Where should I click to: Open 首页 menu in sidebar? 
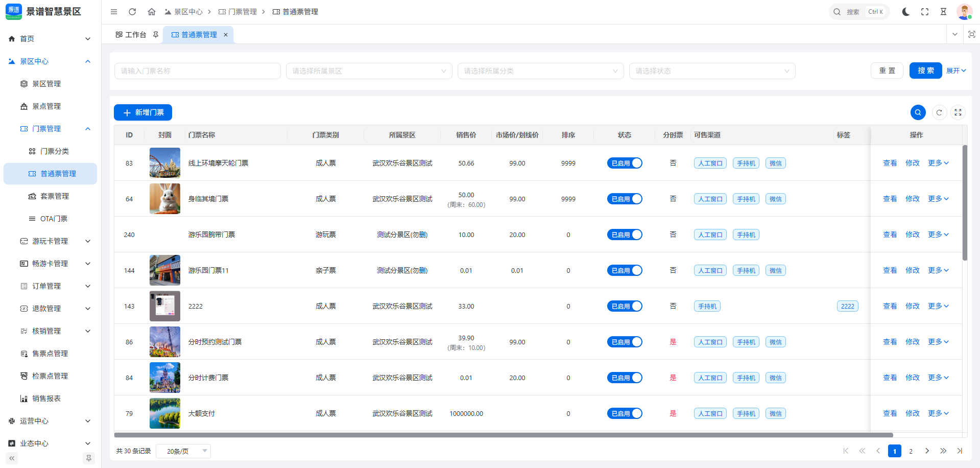(x=51, y=39)
